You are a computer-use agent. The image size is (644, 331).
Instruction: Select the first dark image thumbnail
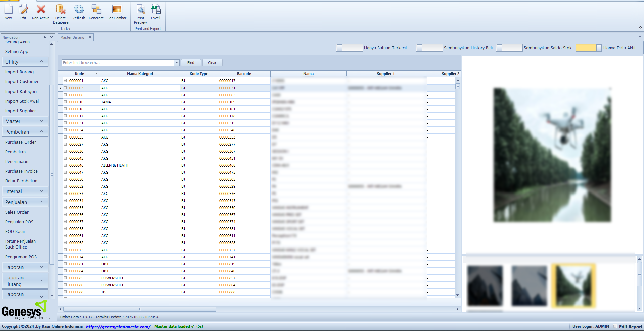tap(485, 285)
